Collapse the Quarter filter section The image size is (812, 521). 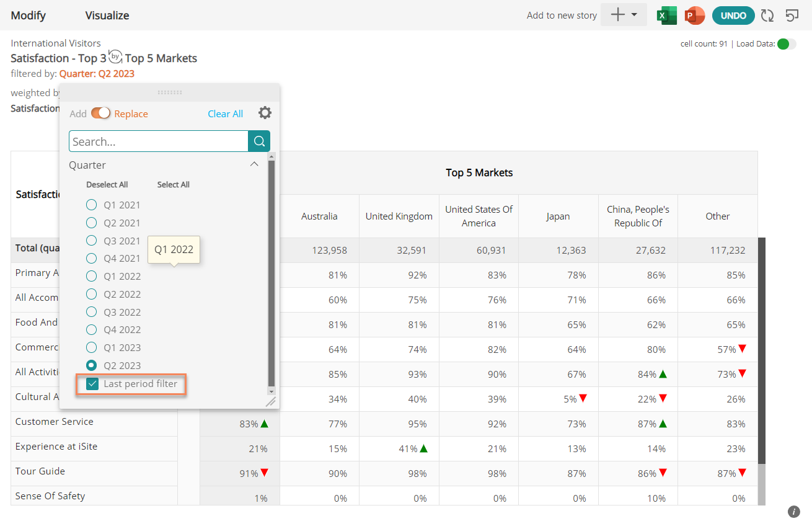[254, 164]
